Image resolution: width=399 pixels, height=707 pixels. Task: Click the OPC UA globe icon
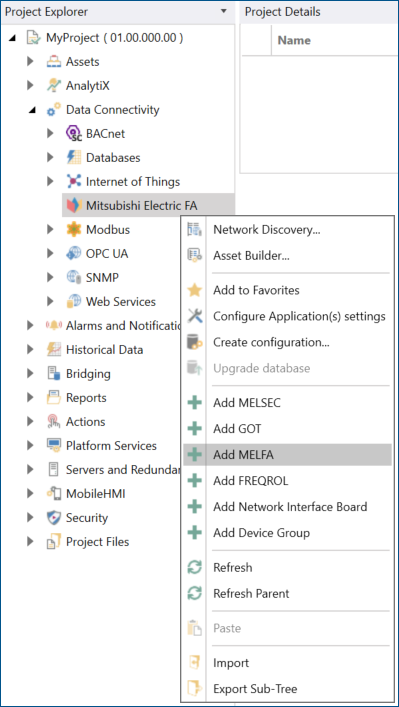click(x=73, y=253)
